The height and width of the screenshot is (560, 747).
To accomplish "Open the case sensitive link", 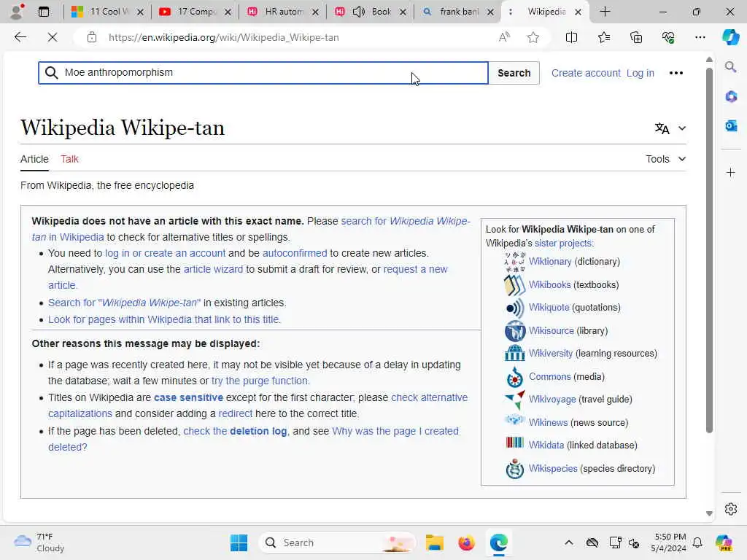I will (189, 397).
